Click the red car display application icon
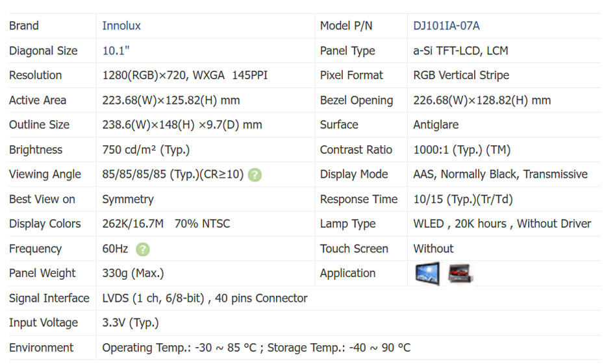604x364 pixels. coord(460,273)
